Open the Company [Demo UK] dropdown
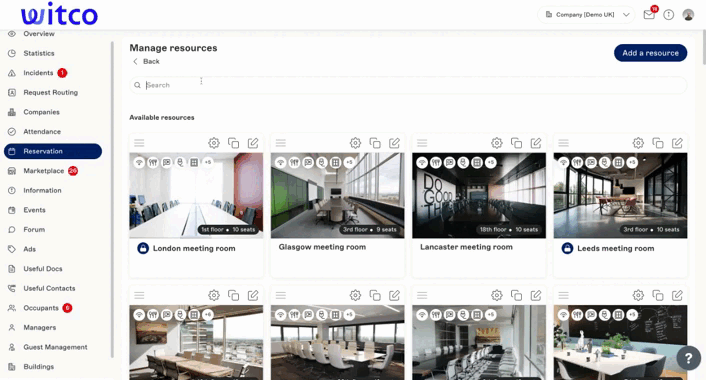 coord(586,15)
